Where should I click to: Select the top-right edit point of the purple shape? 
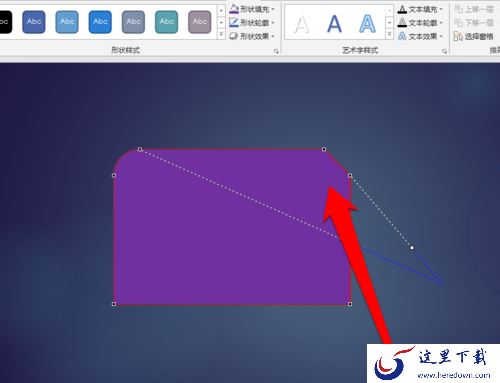324,149
